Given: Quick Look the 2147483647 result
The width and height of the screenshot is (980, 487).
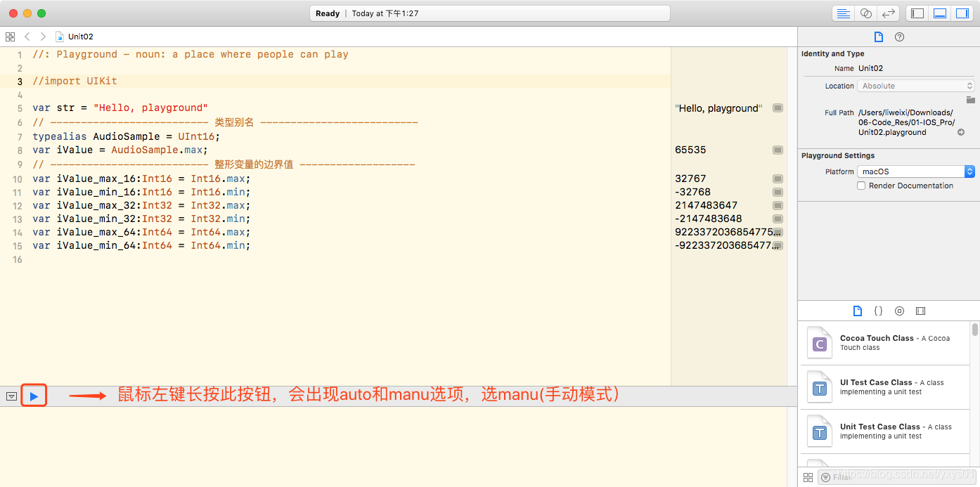Looking at the screenshot, I should (778, 205).
